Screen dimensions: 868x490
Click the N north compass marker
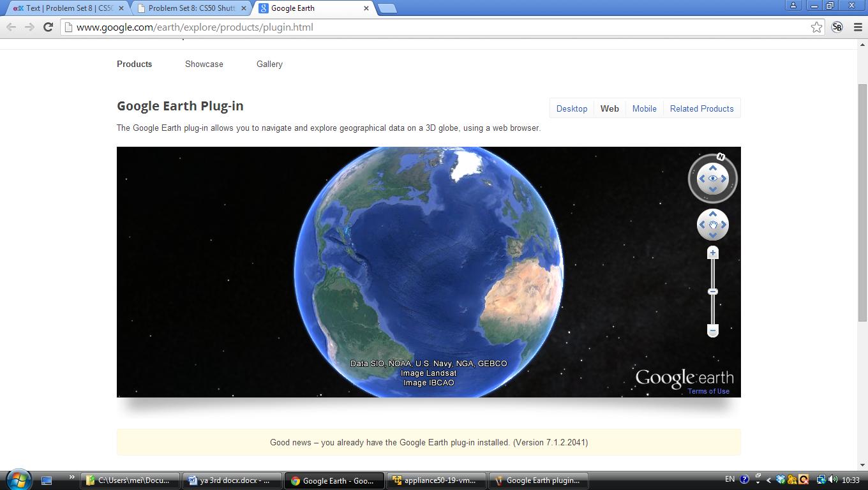pos(721,157)
